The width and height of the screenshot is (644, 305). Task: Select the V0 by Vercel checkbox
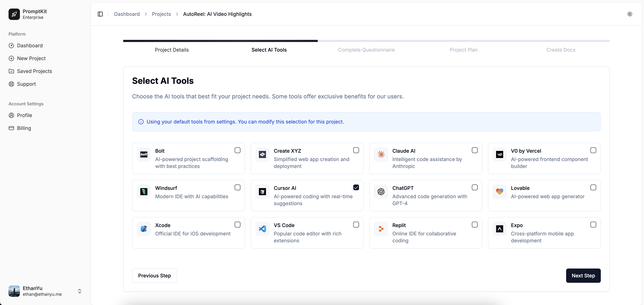(593, 150)
